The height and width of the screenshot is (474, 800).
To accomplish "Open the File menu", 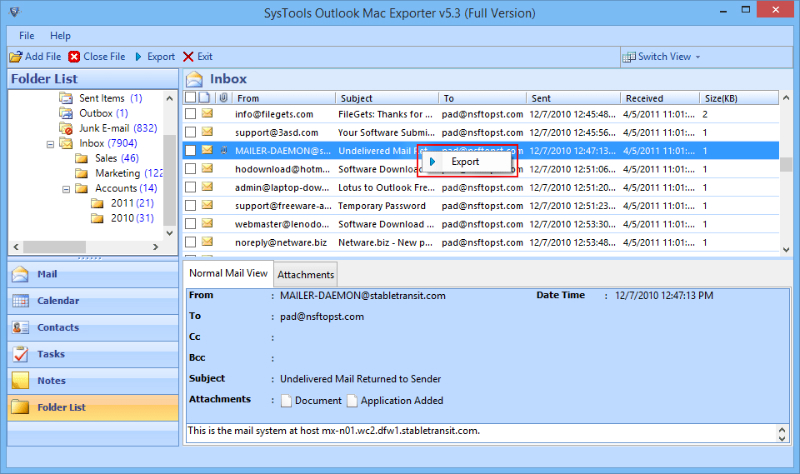I will tap(27, 36).
